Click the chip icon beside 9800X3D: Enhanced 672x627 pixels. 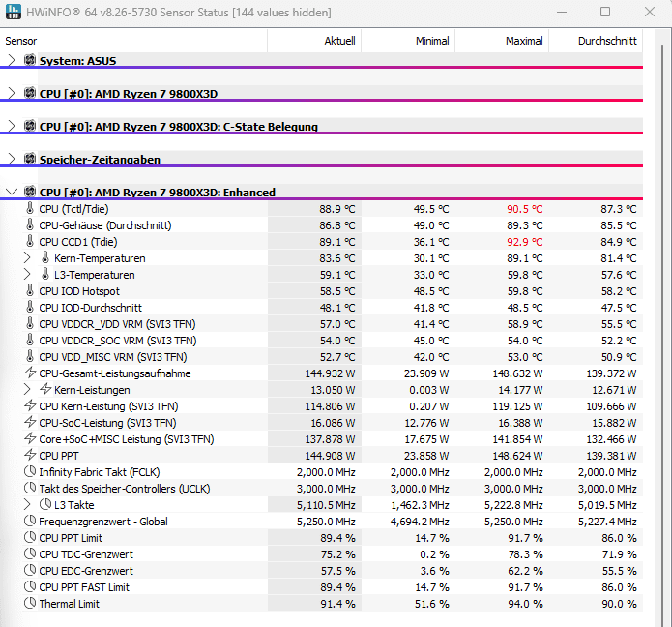(30, 192)
